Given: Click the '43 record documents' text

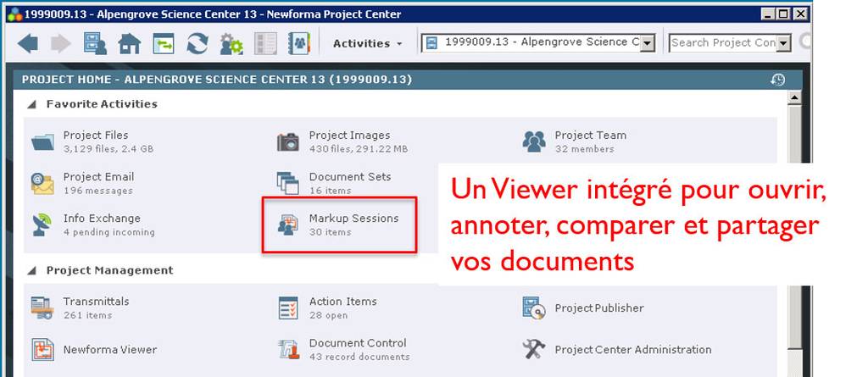Looking at the screenshot, I should (x=359, y=357).
